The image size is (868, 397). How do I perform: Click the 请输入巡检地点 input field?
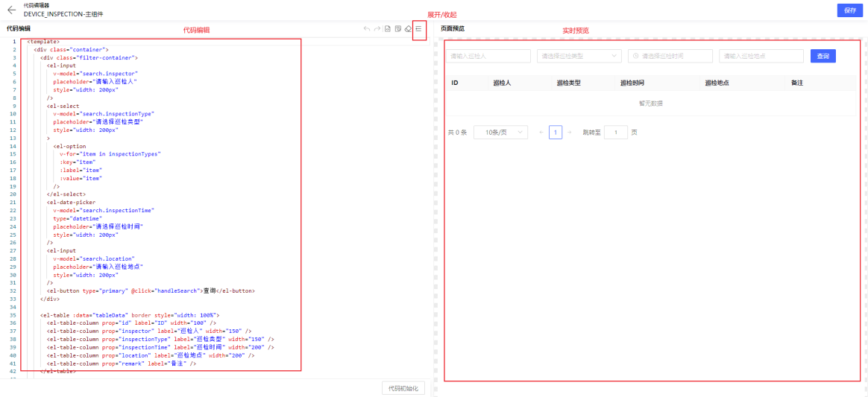point(761,56)
